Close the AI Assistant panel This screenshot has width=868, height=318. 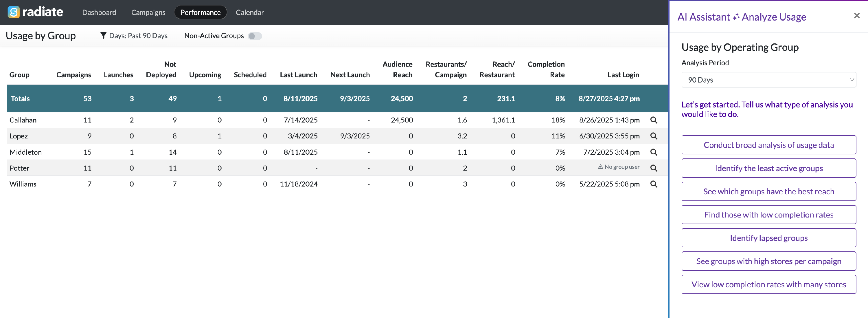click(856, 16)
